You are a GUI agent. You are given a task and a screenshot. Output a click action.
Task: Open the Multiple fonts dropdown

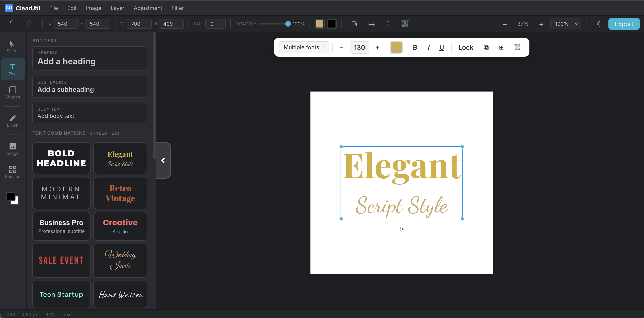304,47
